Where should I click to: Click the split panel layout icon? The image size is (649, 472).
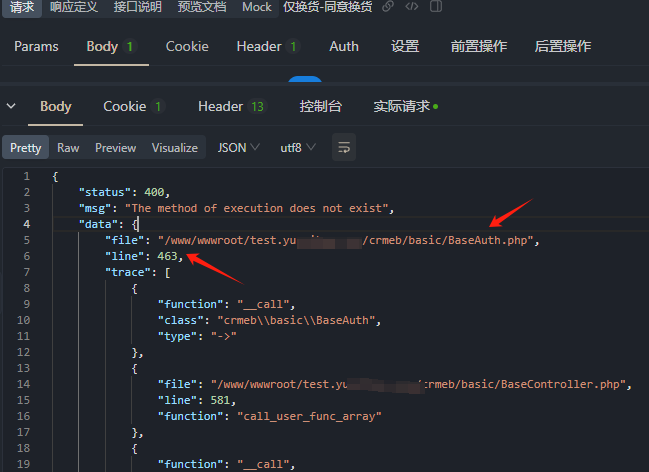click(436, 6)
